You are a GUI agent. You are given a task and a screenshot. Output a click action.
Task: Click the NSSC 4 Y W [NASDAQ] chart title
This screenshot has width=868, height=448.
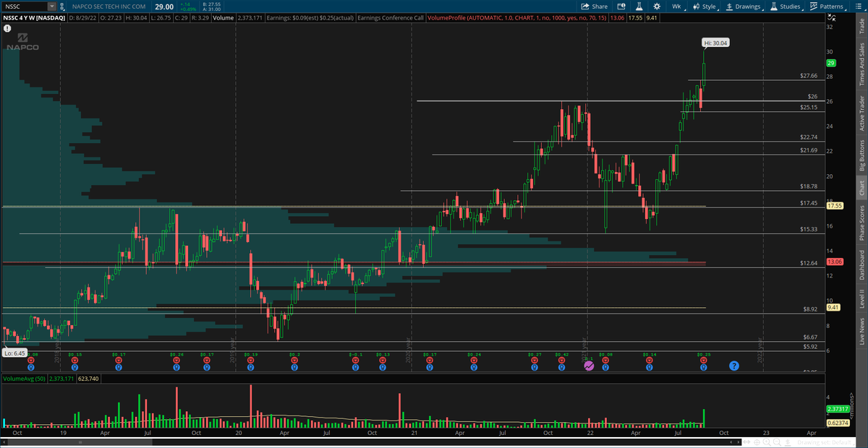point(33,17)
